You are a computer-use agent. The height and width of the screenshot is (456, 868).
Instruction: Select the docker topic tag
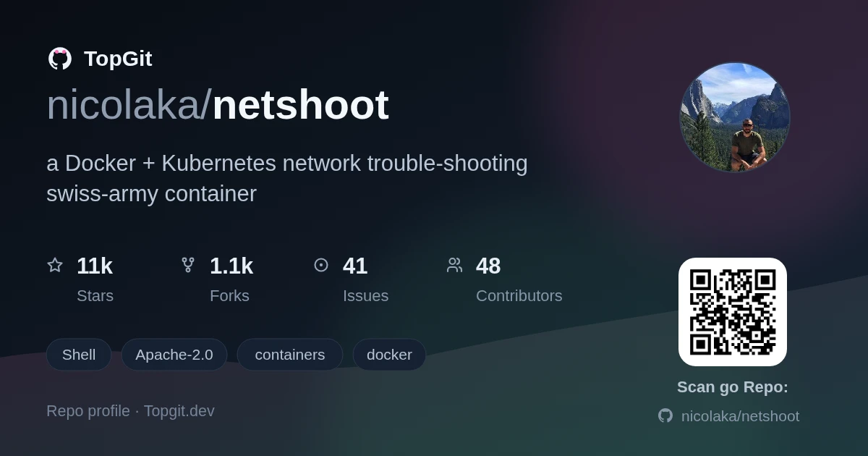389,355
